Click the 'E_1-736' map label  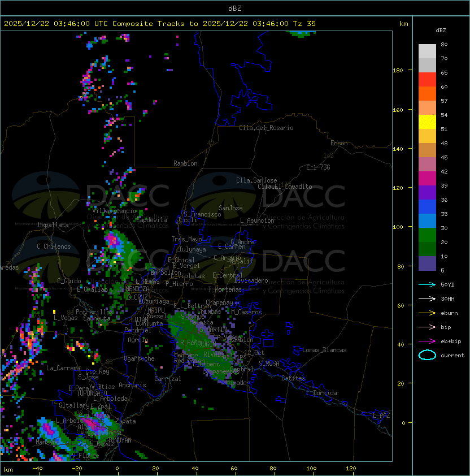(x=318, y=167)
